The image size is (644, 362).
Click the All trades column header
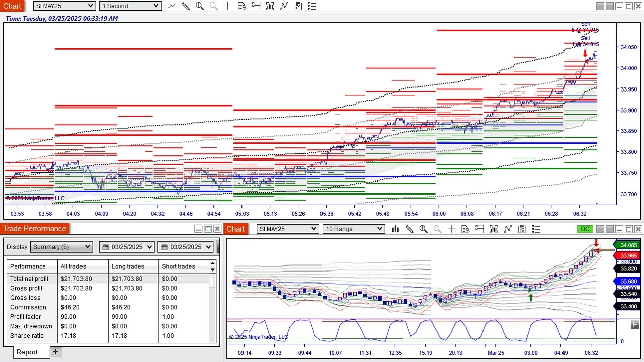[x=83, y=267]
